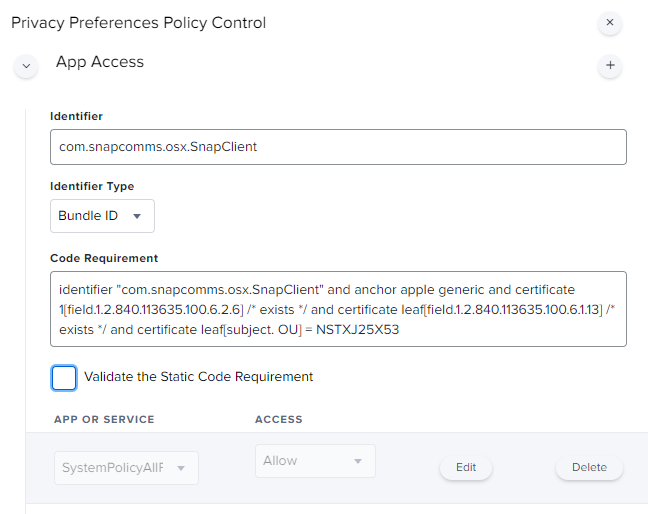This screenshot has width=648, height=514.
Task: Click the Privacy Preferences Policy Control title
Action: (138, 23)
